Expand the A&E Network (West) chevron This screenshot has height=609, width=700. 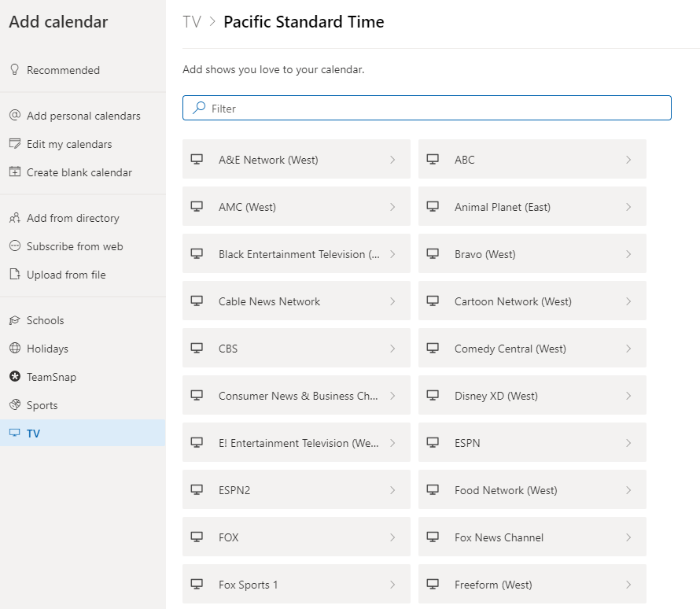click(392, 160)
